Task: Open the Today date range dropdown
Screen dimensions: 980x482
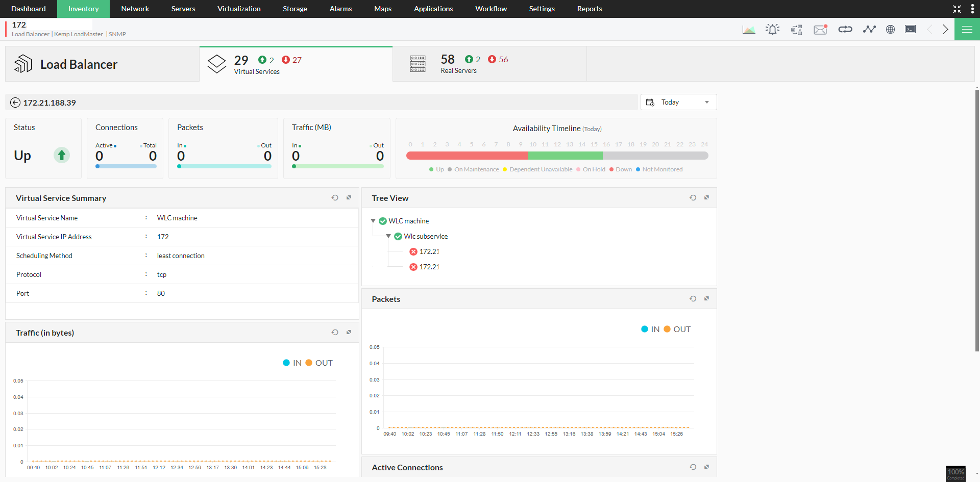Action: point(678,102)
